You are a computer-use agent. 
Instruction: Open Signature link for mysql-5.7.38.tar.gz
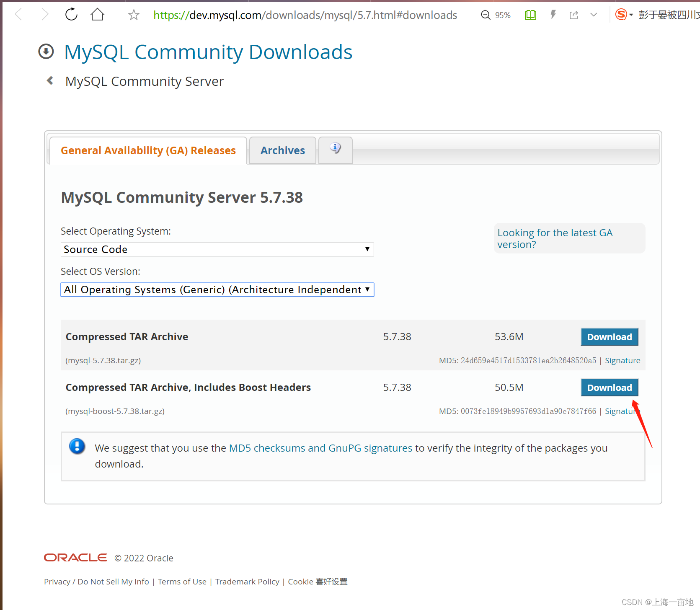point(623,361)
